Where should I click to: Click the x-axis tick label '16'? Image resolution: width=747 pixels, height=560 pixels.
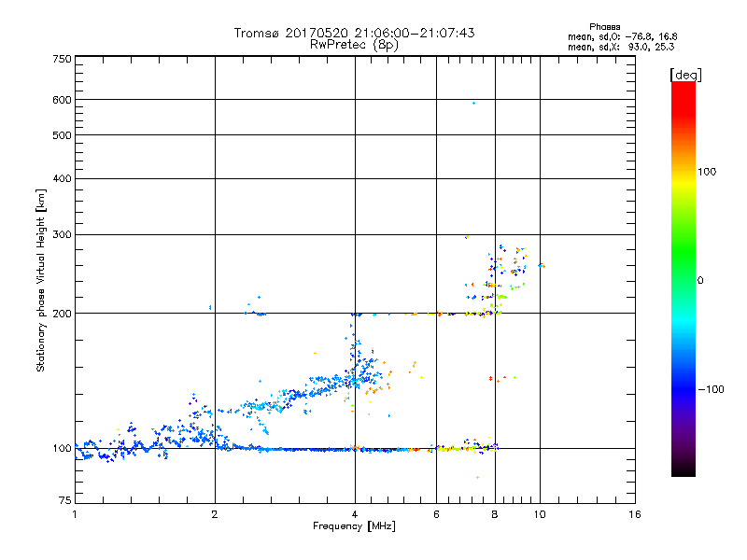tap(635, 514)
